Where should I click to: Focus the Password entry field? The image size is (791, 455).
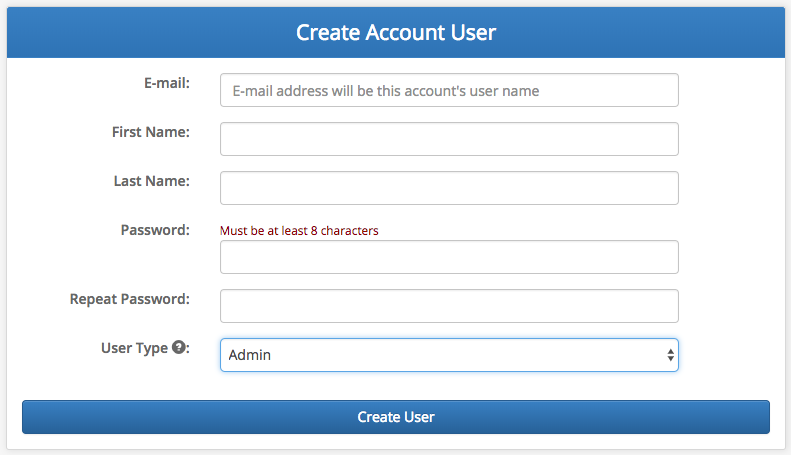(x=449, y=257)
